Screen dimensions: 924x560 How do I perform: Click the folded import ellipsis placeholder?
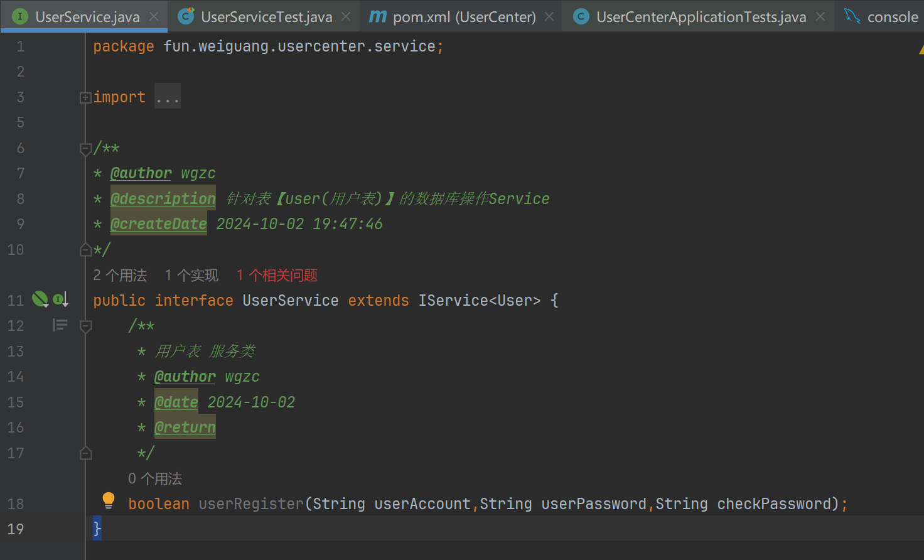(x=168, y=97)
